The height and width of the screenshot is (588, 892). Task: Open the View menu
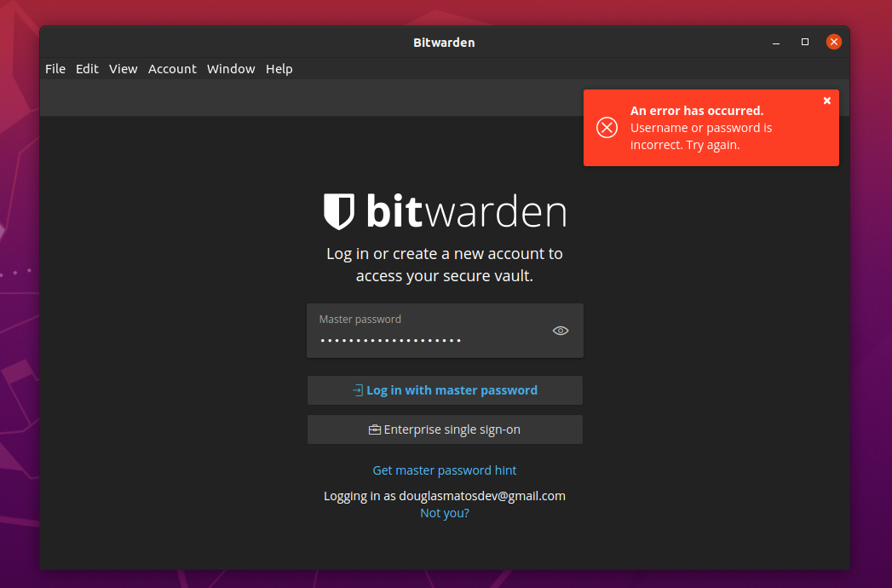(123, 68)
